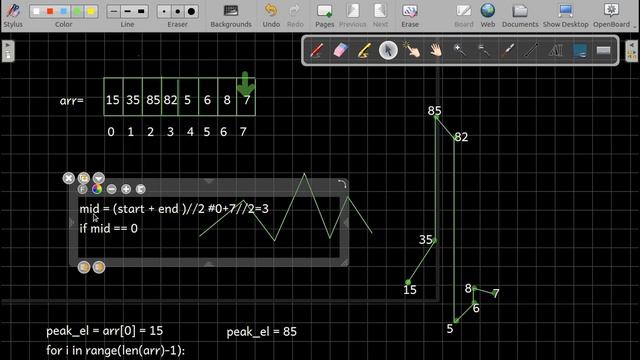Choose the medium line width
Viewport: 640px width, 360px height.
[x=127, y=11]
